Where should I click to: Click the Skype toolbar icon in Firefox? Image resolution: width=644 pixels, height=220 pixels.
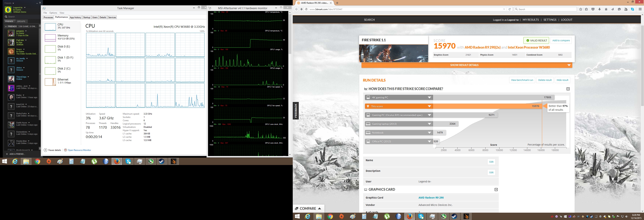point(632,9)
